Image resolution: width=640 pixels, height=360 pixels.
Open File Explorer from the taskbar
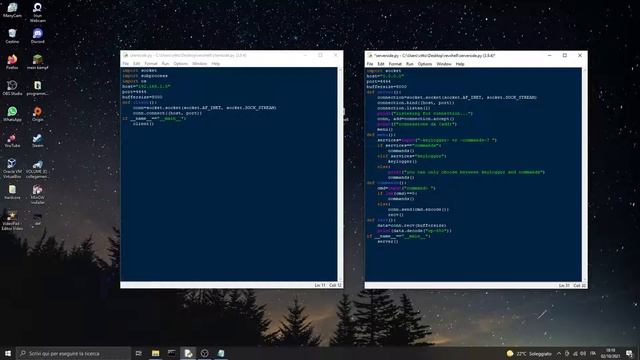(156, 353)
